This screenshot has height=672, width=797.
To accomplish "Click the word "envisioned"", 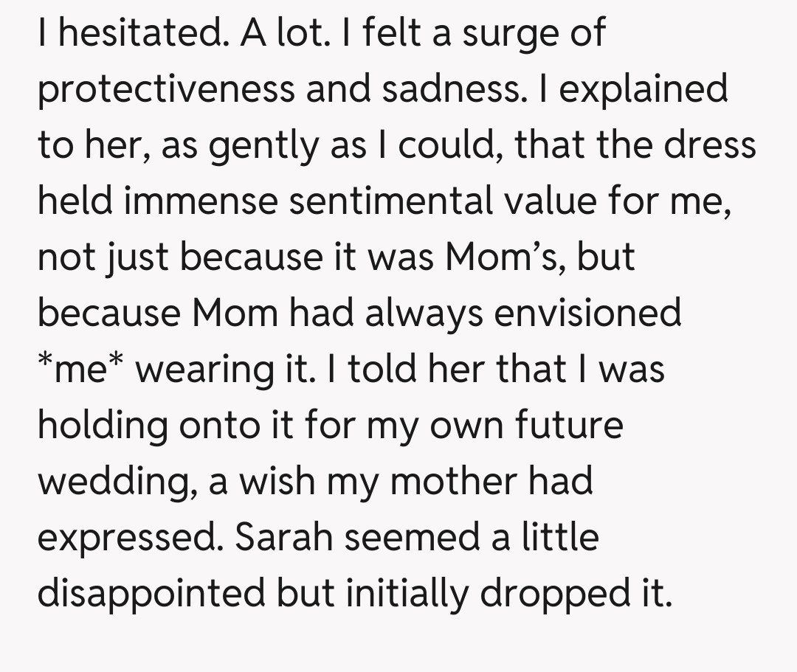I will pos(587,314).
